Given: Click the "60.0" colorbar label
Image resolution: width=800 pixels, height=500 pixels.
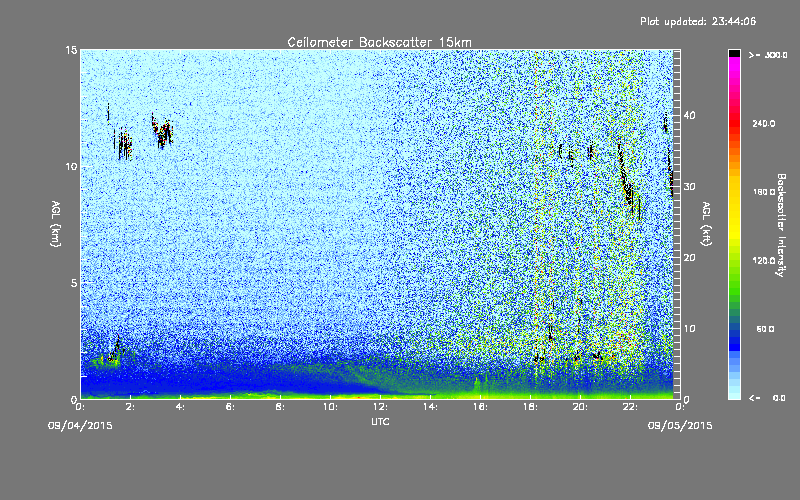Looking at the screenshot, I should coord(765,329).
